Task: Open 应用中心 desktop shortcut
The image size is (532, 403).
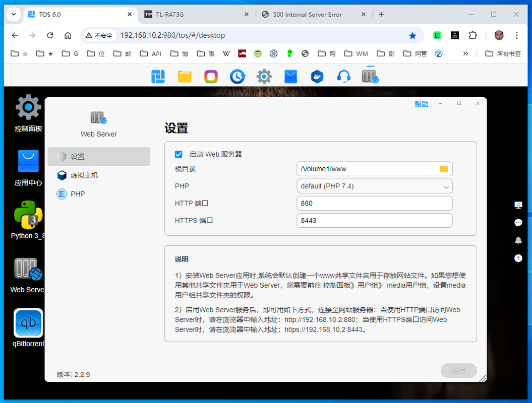Action: (28, 168)
